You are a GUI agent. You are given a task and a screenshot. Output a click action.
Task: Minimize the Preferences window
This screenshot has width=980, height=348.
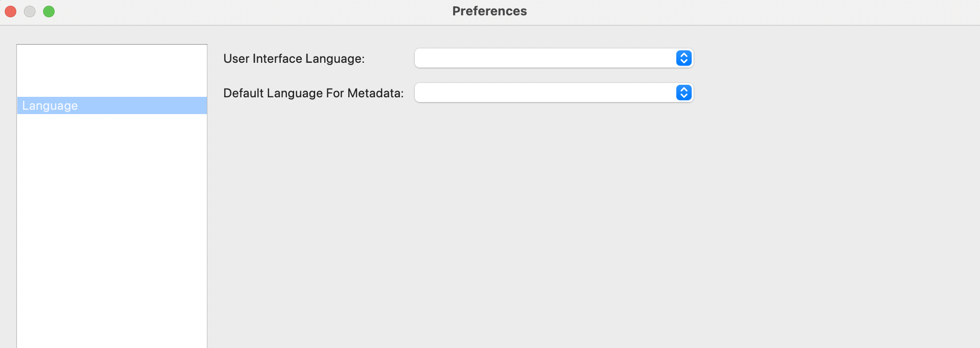point(30,12)
